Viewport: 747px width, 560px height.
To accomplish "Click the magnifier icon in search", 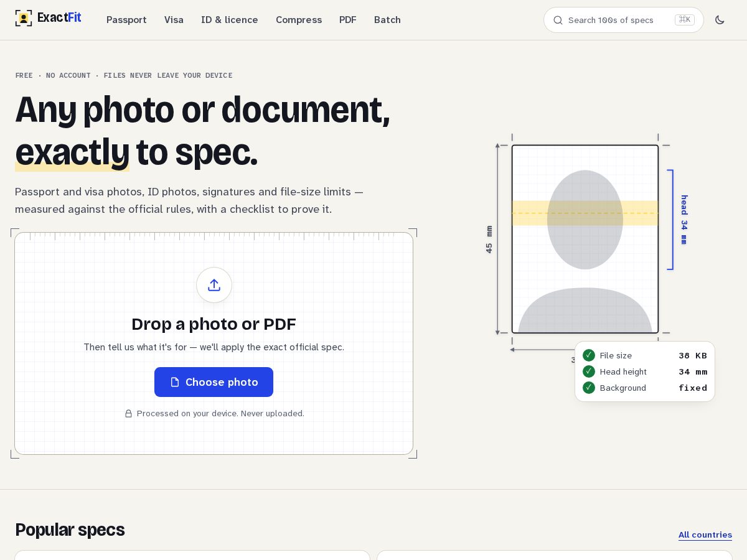I will coord(558,20).
